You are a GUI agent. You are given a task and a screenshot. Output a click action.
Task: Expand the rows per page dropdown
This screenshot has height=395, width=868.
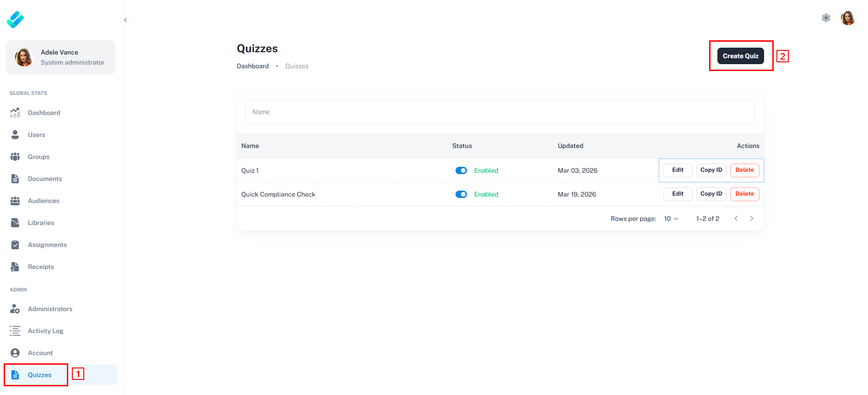(671, 219)
